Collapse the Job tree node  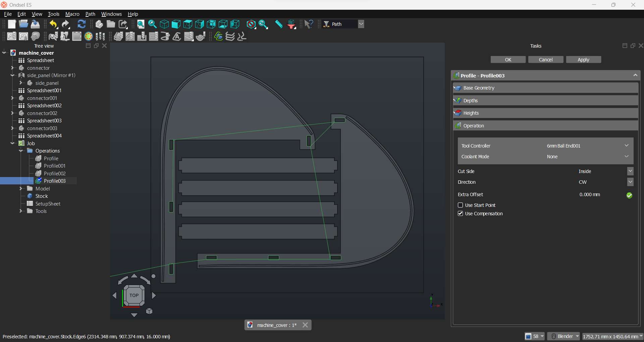[x=12, y=143]
